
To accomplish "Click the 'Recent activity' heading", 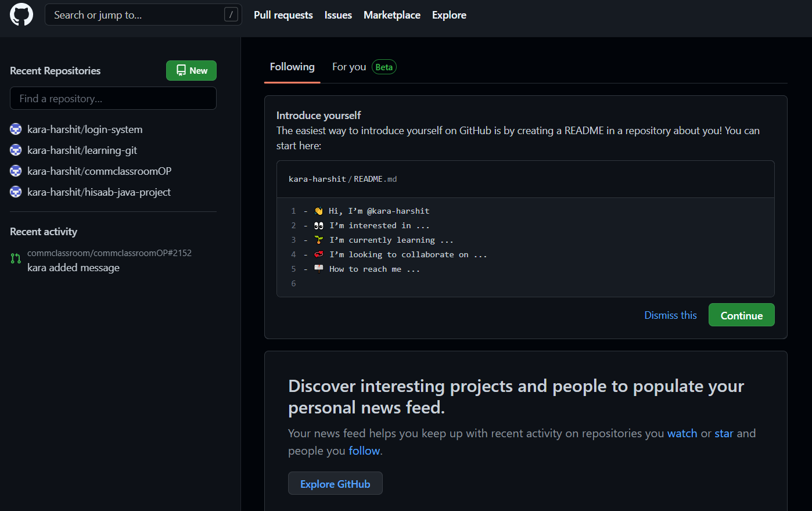I will pyautogui.click(x=44, y=231).
